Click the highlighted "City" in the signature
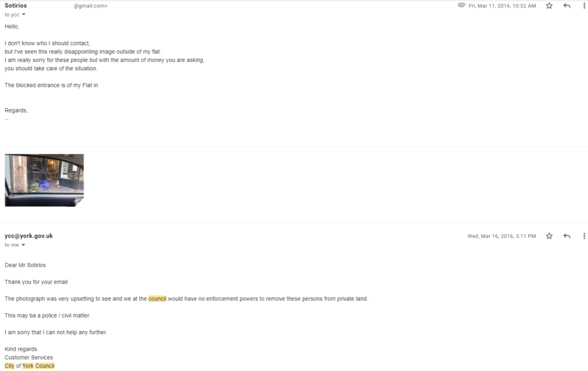 coord(9,366)
